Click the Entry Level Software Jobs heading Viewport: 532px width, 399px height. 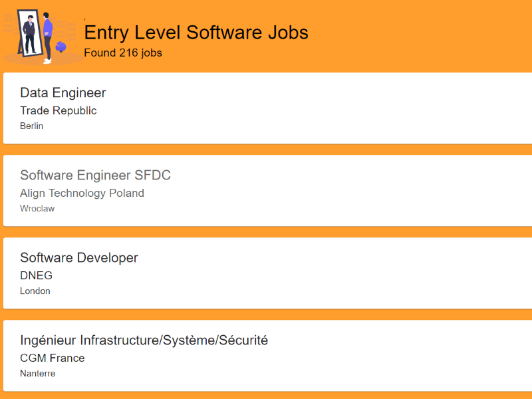click(x=196, y=33)
